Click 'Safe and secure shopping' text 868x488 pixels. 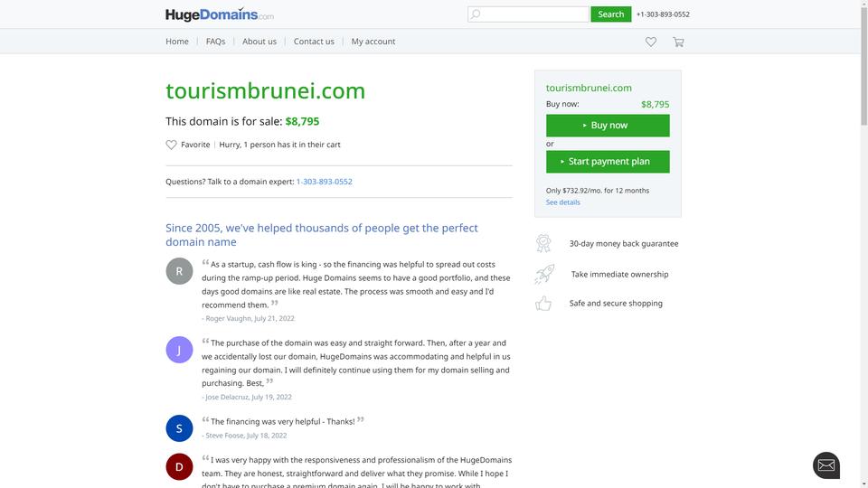(x=616, y=304)
